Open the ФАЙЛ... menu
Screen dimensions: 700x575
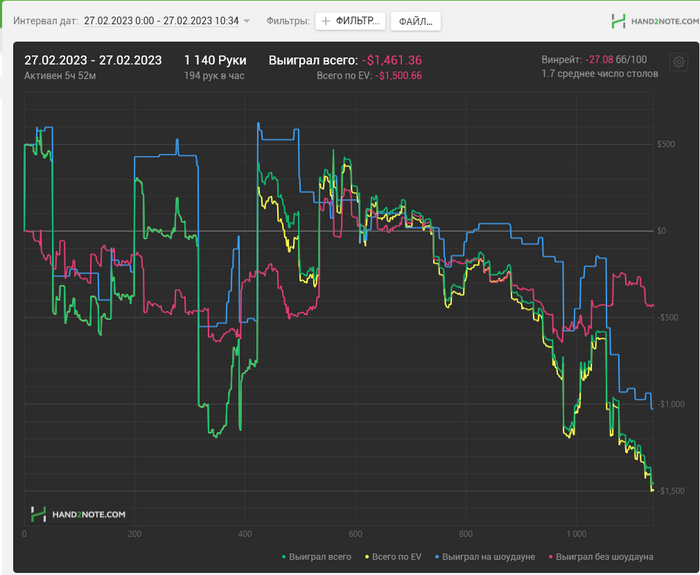click(x=414, y=21)
